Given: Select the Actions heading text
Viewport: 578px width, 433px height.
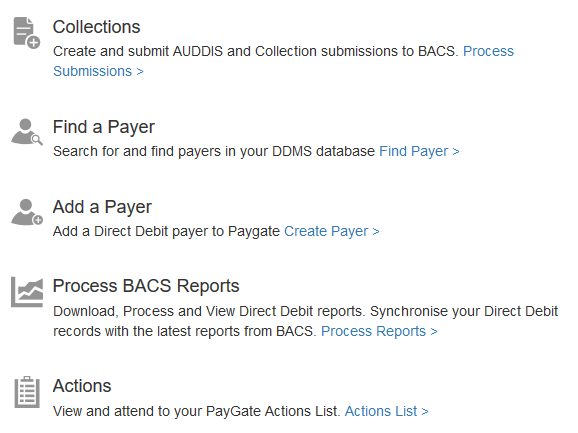Looking at the screenshot, I should click(82, 386).
